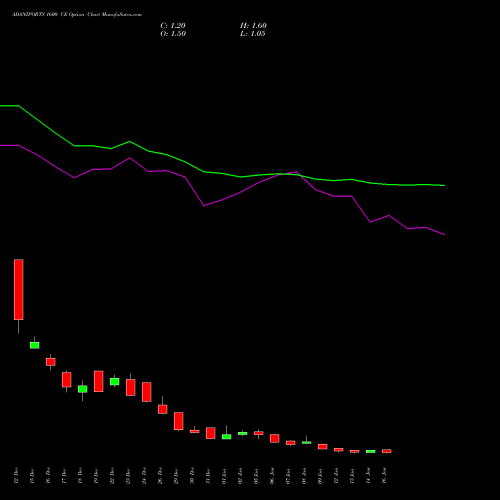
Task: Click the 05 Jan date label
Action: pyautogui.click(x=256, y=475)
